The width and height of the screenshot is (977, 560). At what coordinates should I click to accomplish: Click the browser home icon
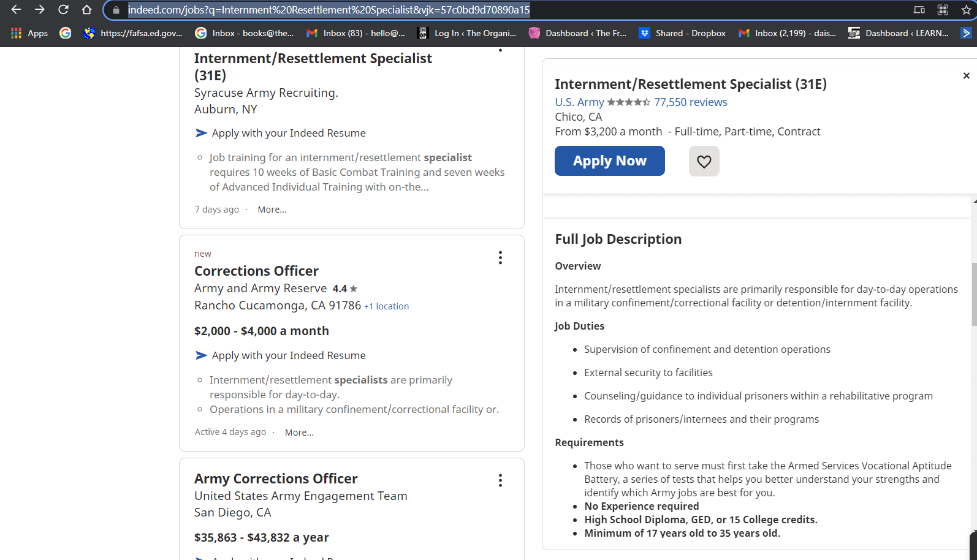tap(86, 10)
